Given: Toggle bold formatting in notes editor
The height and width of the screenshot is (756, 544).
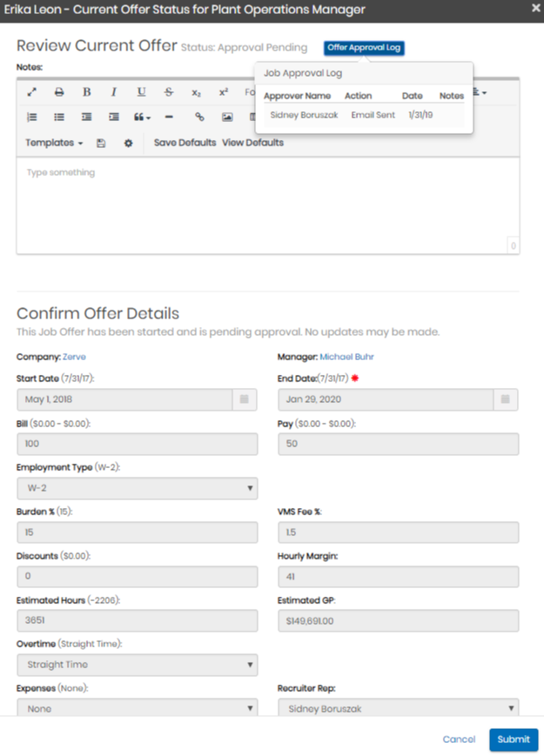Looking at the screenshot, I should click(86, 92).
